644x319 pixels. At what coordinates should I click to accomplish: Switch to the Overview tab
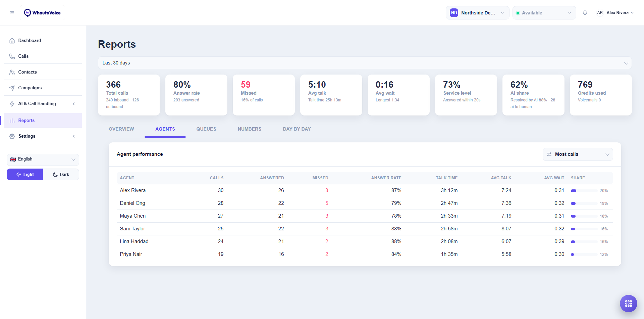pyautogui.click(x=121, y=129)
